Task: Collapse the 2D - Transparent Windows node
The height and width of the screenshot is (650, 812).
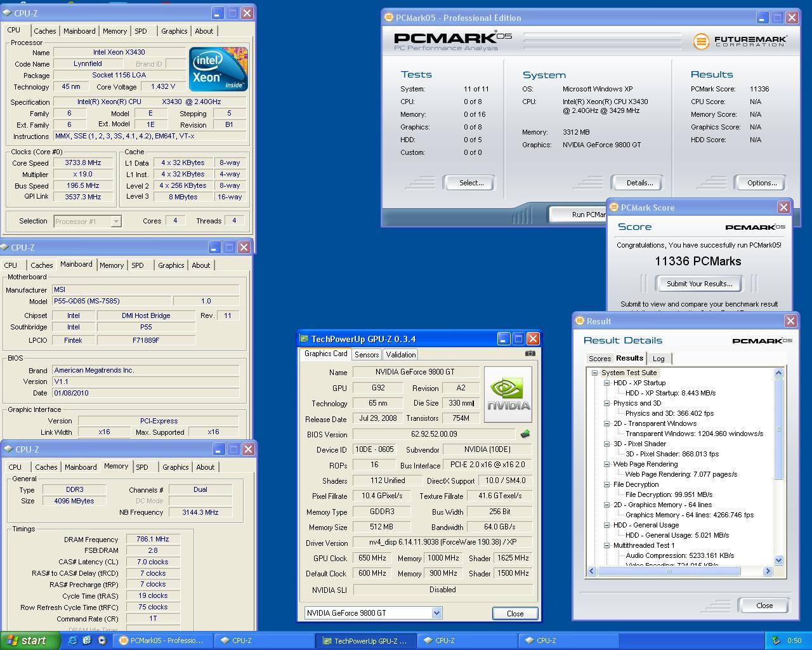Action: pos(606,424)
